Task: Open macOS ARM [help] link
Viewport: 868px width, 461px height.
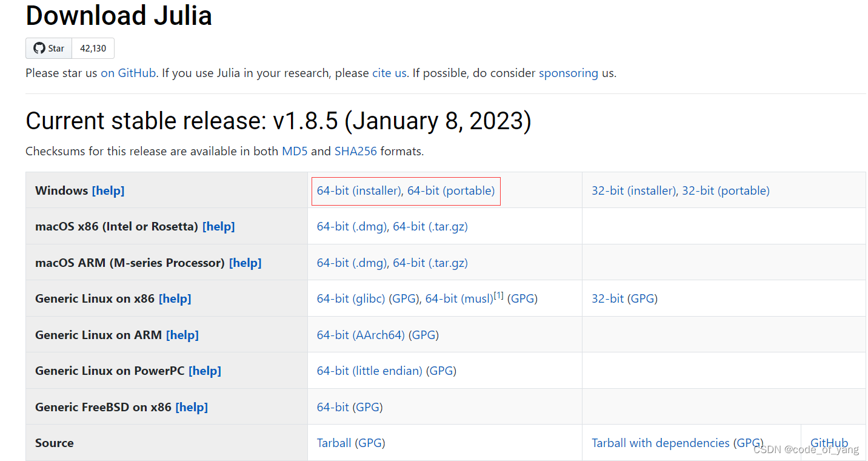Action: click(245, 263)
